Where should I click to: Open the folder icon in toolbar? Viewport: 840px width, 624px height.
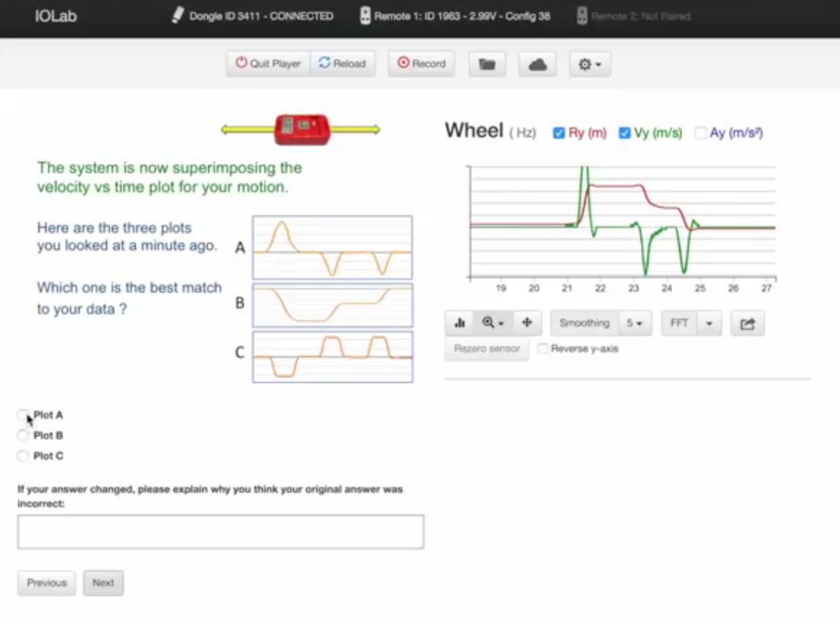(x=487, y=64)
